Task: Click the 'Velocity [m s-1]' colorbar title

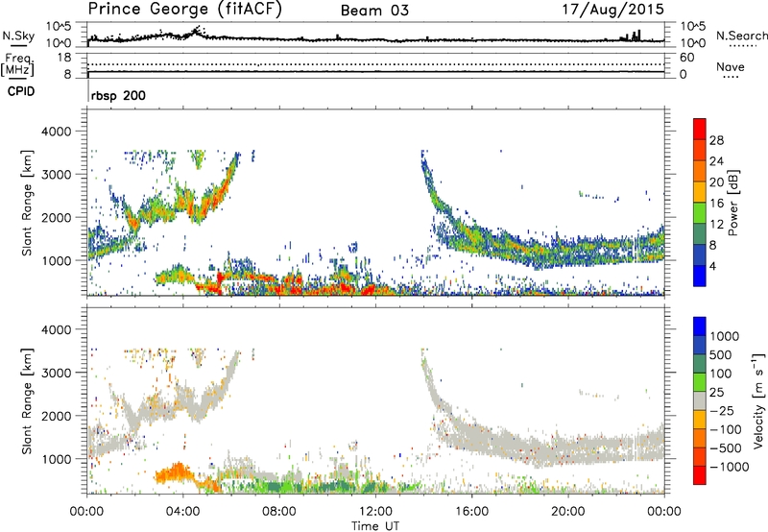Action: (758, 400)
